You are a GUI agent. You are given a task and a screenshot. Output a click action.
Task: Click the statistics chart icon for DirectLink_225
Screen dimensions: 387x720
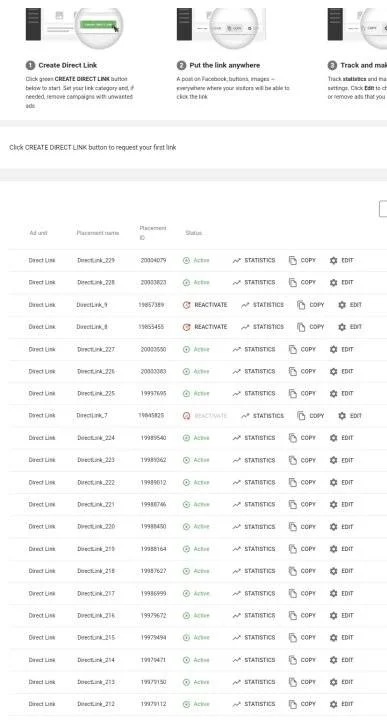point(236,394)
